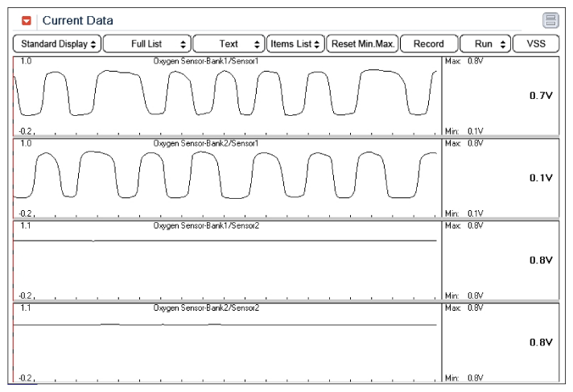Image resolution: width=573 pixels, height=392 pixels.
Task: Open the Run dropdown
Action: [x=484, y=43]
